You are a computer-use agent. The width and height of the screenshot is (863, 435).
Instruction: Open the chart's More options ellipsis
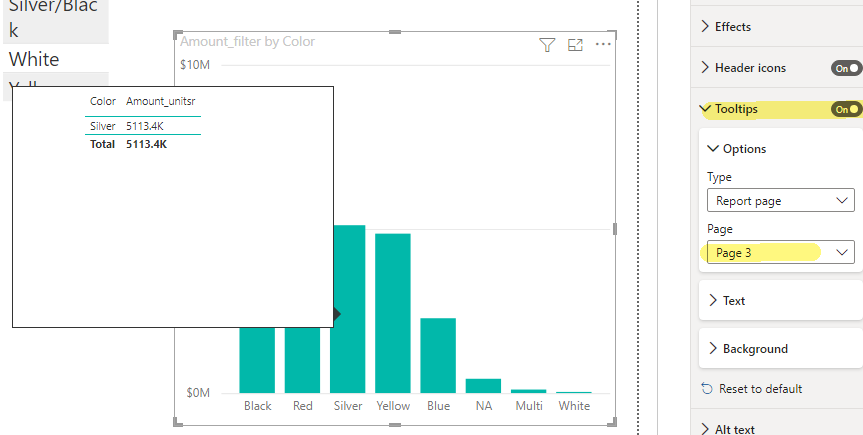[x=603, y=44]
